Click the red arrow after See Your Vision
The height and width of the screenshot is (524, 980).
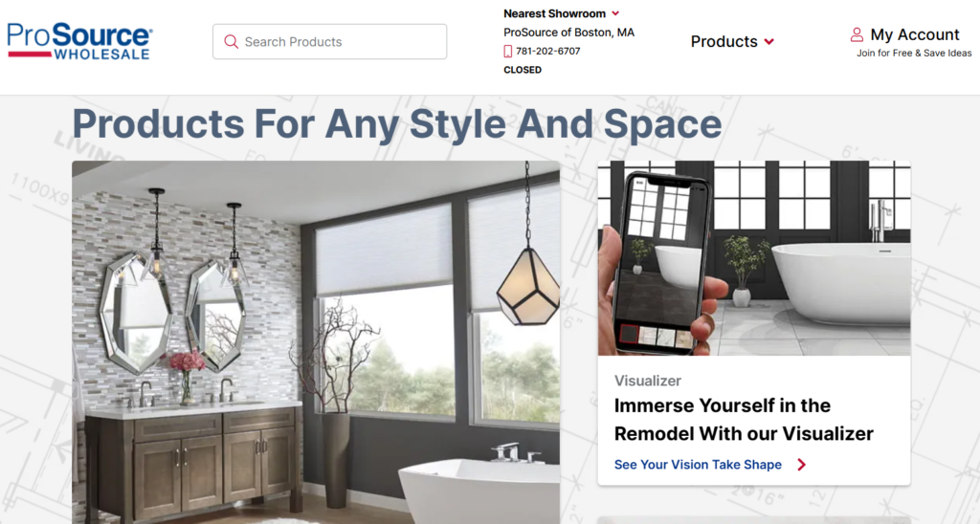801,465
